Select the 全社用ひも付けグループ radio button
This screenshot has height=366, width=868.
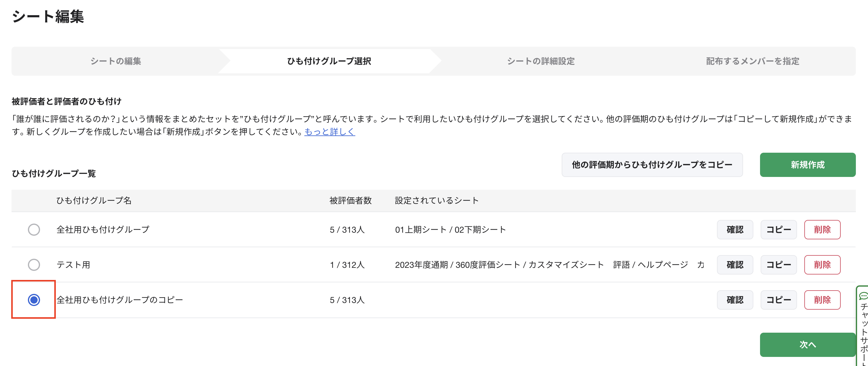tap(33, 229)
